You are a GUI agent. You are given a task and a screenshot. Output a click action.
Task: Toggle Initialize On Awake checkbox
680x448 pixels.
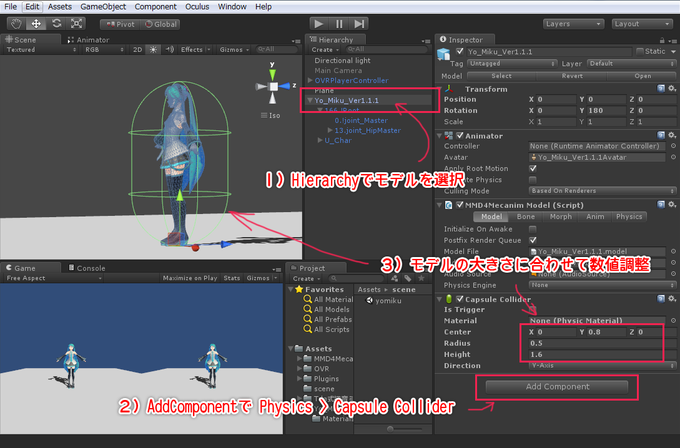coord(533,229)
